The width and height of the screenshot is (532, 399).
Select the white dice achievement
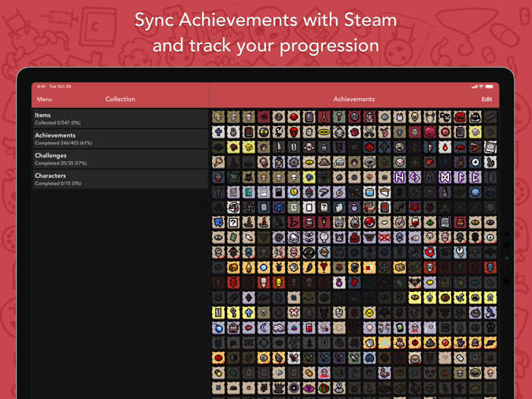click(x=369, y=343)
